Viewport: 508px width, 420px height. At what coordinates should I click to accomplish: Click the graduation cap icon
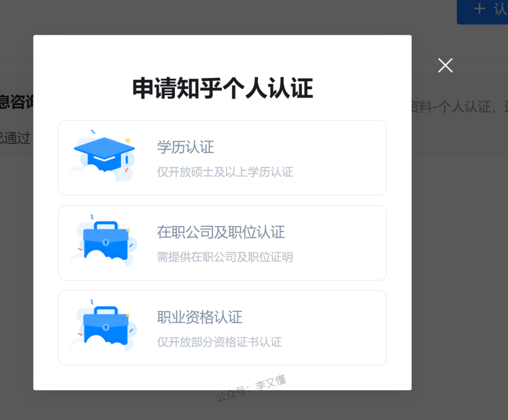point(103,156)
